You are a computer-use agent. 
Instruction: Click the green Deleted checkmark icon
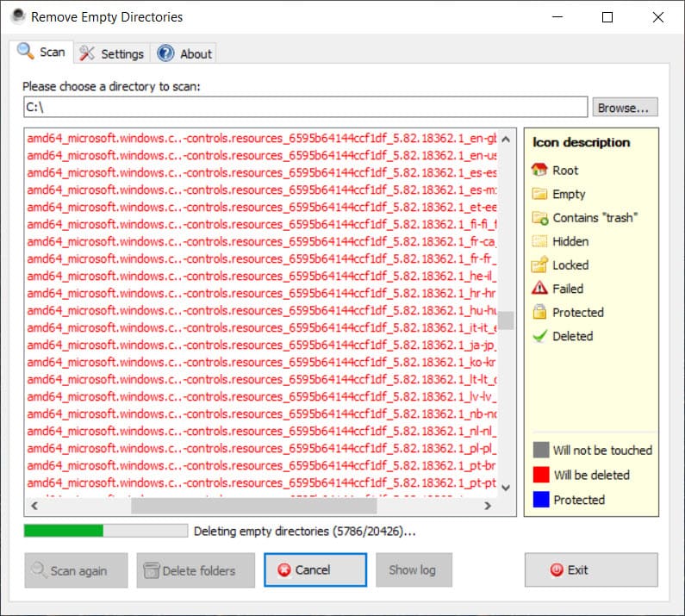pyautogui.click(x=540, y=336)
